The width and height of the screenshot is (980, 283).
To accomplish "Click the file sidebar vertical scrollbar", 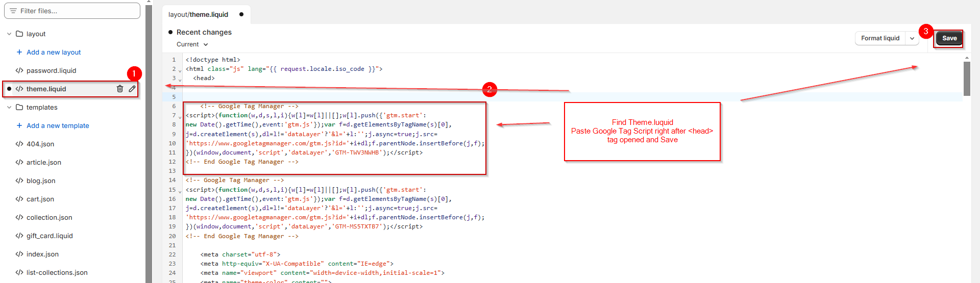I will coord(149,143).
